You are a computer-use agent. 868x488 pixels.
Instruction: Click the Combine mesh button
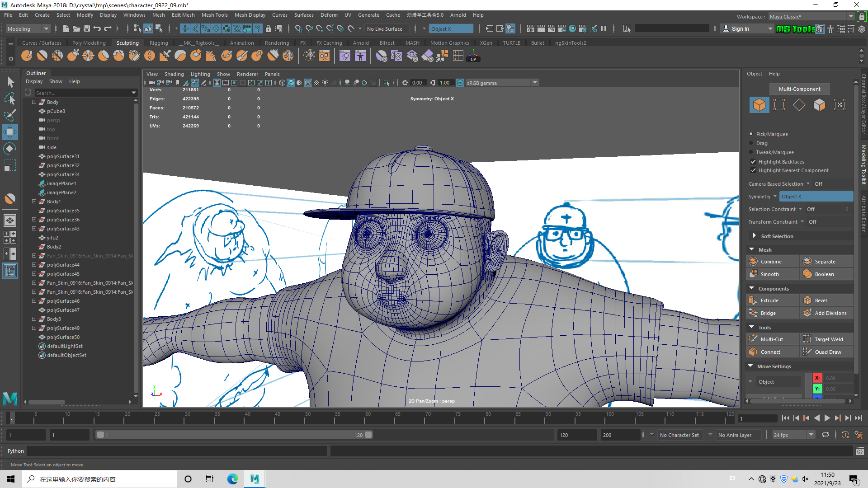coord(772,262)
